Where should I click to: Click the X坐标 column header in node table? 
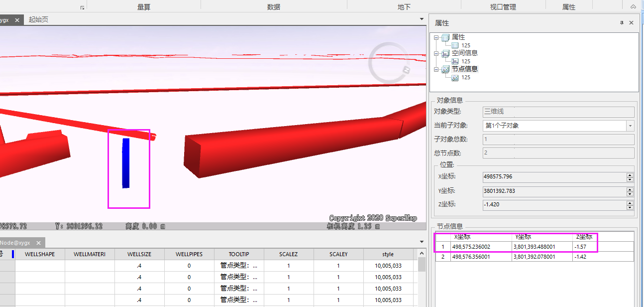click(481, 237)
